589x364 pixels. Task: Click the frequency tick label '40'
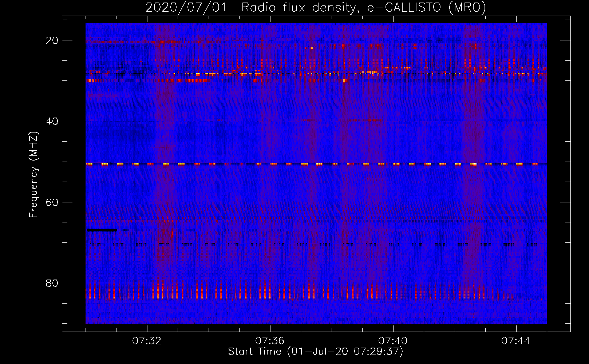point(52,121)
